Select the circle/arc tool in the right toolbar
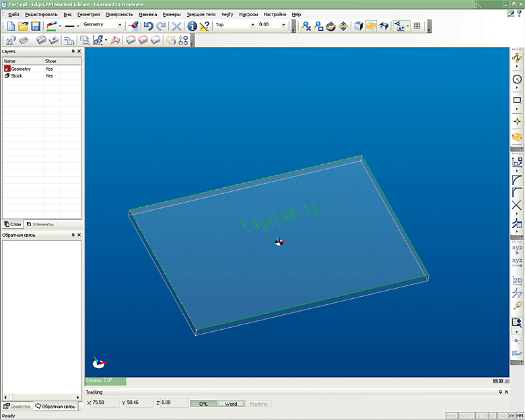 517,79
